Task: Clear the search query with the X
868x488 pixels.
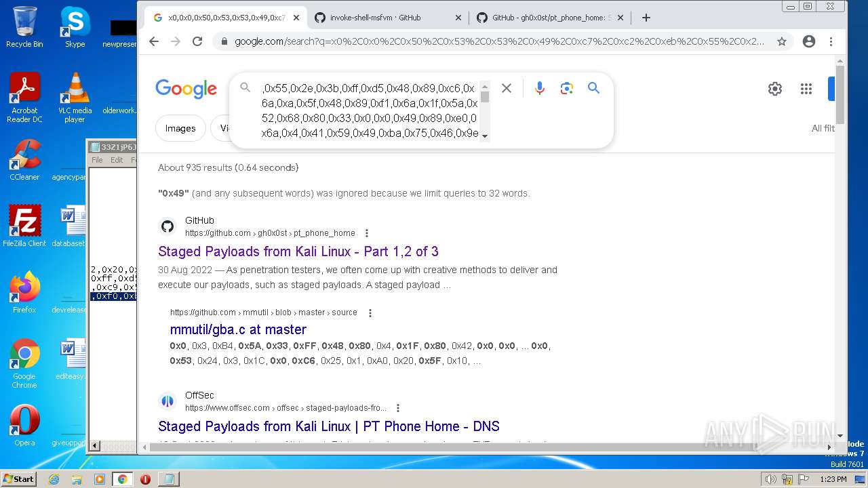Action: [507, 88]
